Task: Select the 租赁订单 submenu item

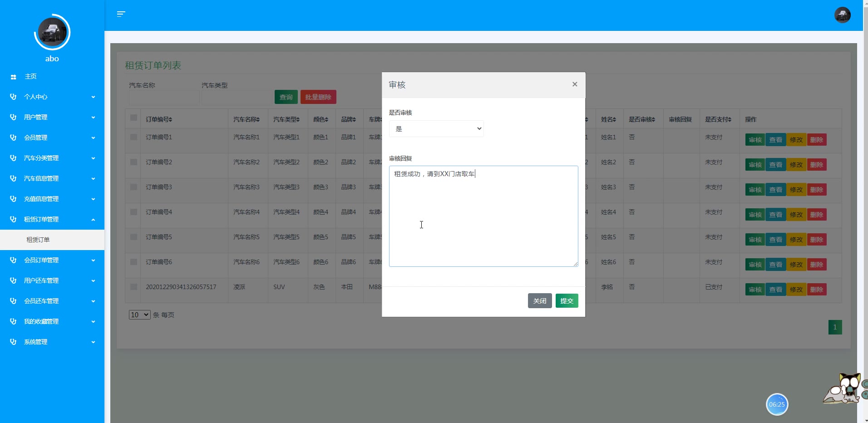Action: 52,240
